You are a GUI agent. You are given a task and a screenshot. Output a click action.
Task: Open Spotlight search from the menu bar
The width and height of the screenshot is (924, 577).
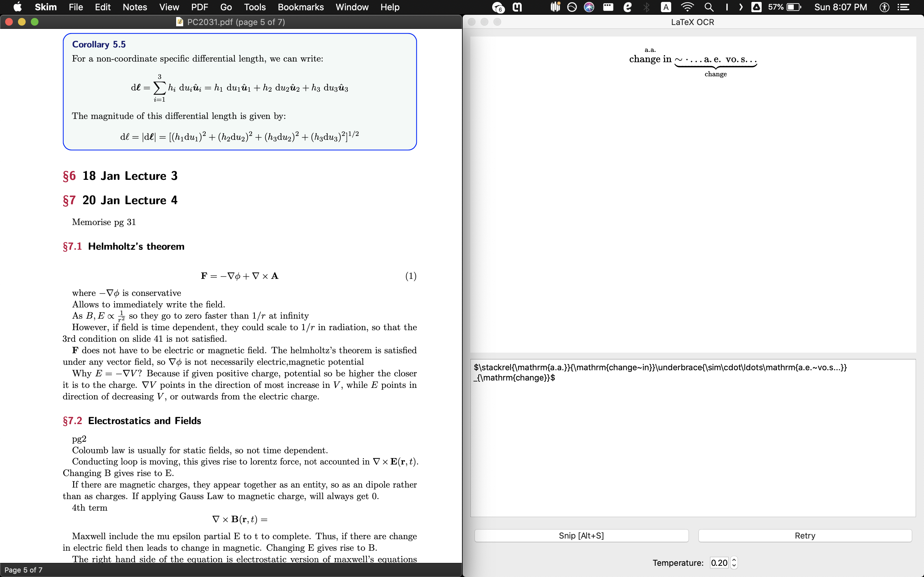tap(710, 7)
